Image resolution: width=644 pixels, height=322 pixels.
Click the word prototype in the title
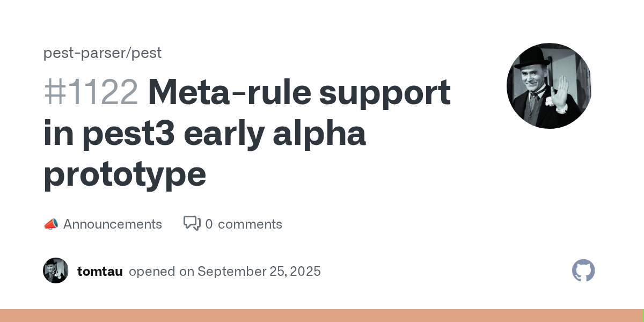point(125,174)
